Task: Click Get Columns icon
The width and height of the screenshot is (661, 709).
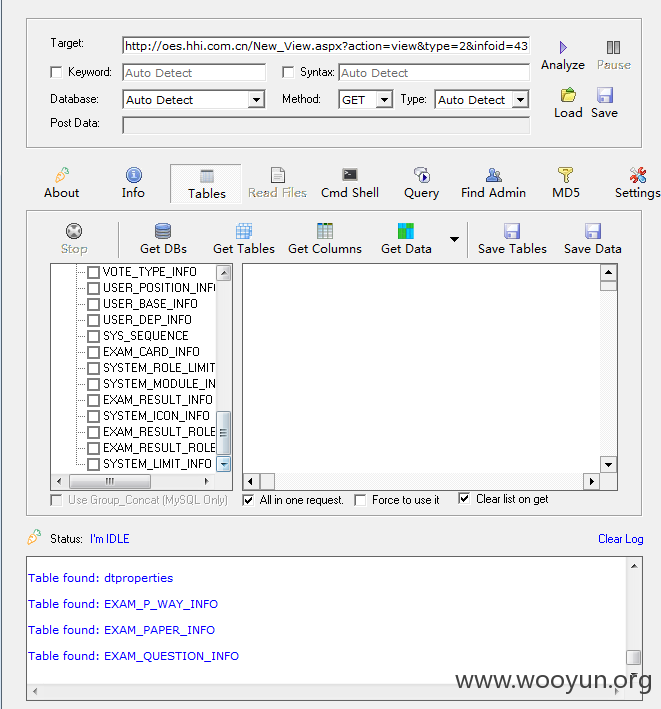Action: 325,231
